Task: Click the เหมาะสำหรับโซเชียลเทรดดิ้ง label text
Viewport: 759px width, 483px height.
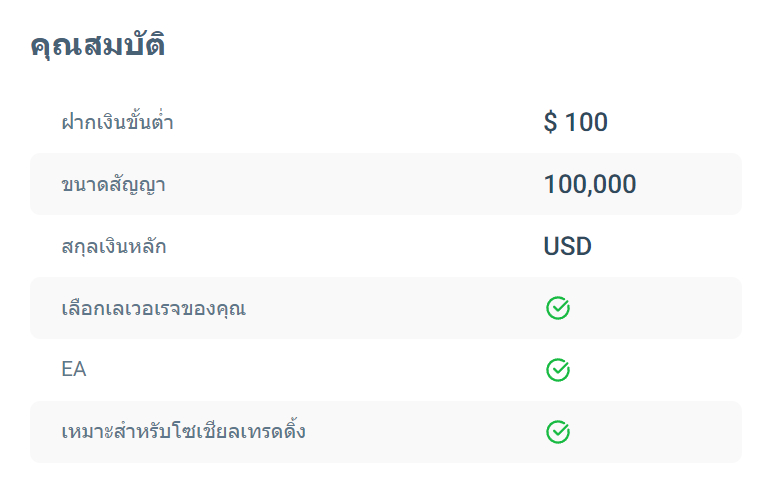Action: (x=183, y=431)
